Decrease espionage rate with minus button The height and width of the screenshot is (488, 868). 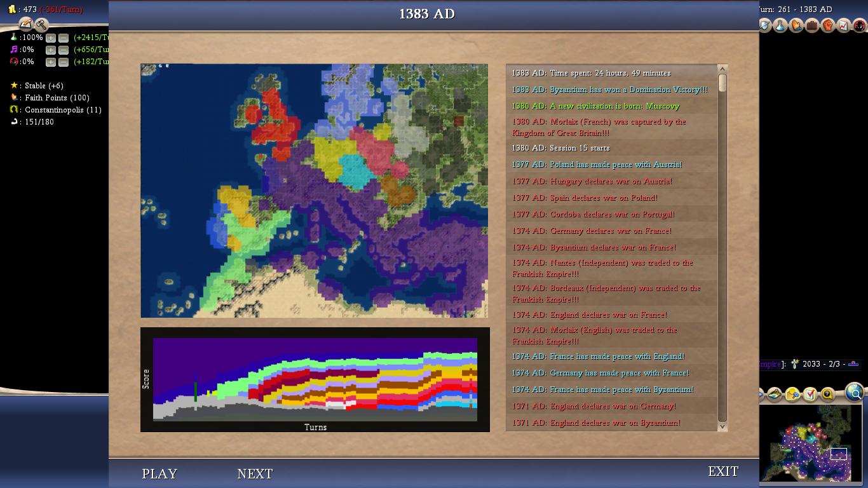(63, 62)
